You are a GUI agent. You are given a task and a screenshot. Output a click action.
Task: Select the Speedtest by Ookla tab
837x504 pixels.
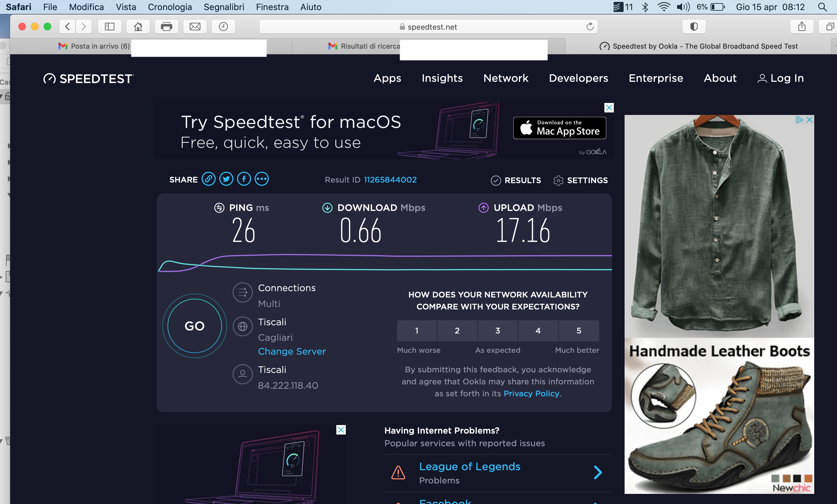point(699,46)
